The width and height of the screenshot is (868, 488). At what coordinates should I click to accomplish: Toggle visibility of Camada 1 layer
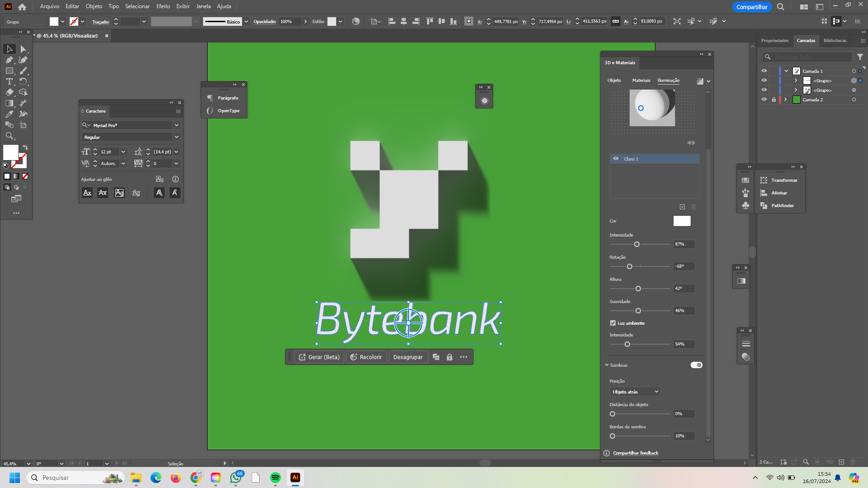coord(764,71)
